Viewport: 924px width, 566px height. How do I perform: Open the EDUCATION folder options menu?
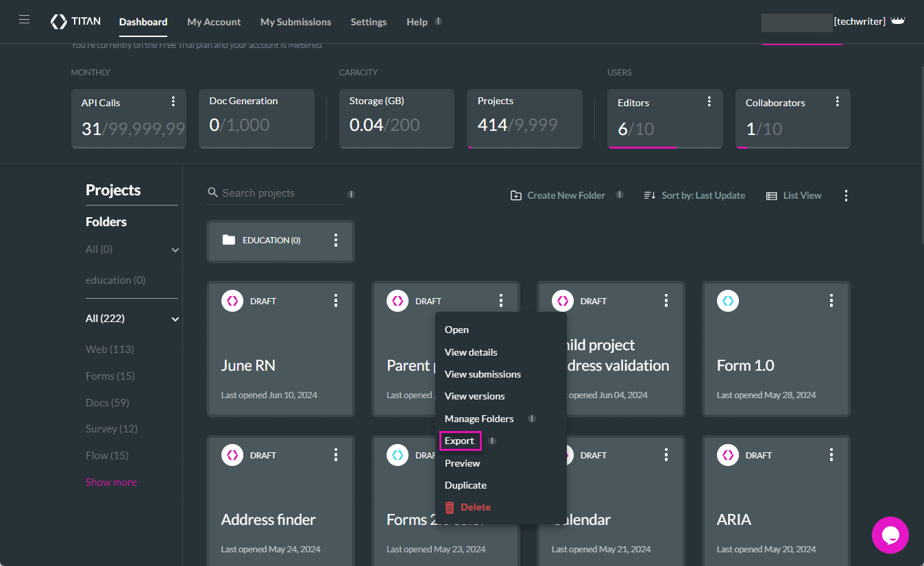[335, 240]
